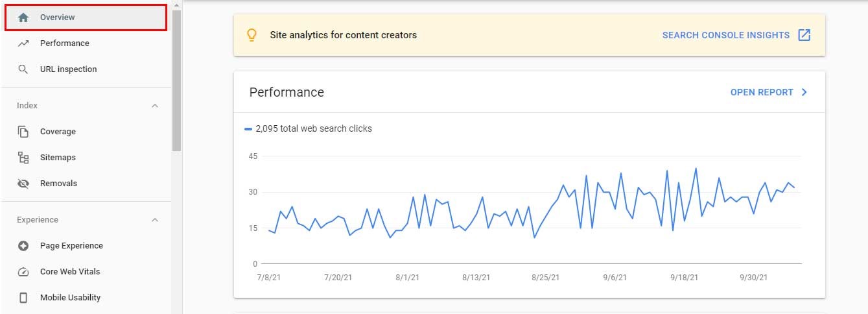This screenshot has height=314, width=868.
Task: Collapse the Experience section chevron
Action: (154, 220)
